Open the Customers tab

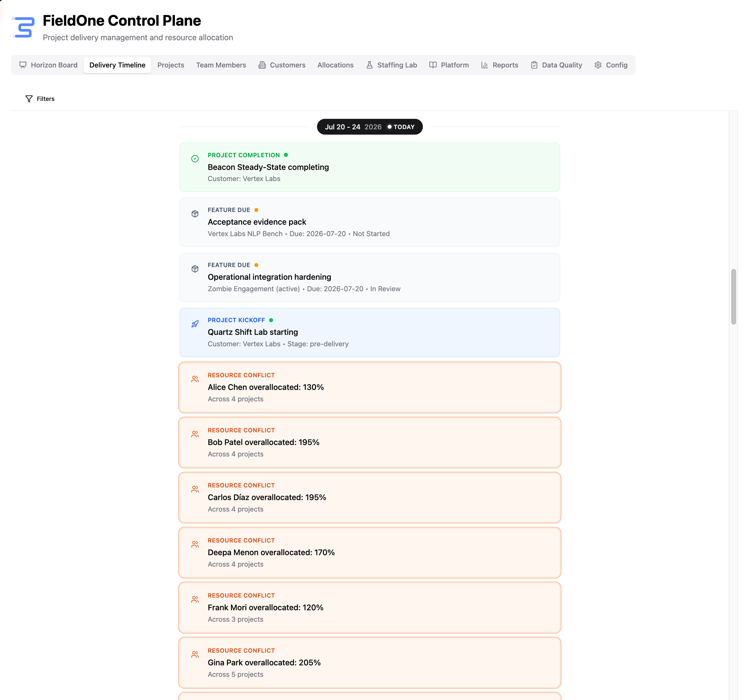pyautogui.click(x=282, y=65)
